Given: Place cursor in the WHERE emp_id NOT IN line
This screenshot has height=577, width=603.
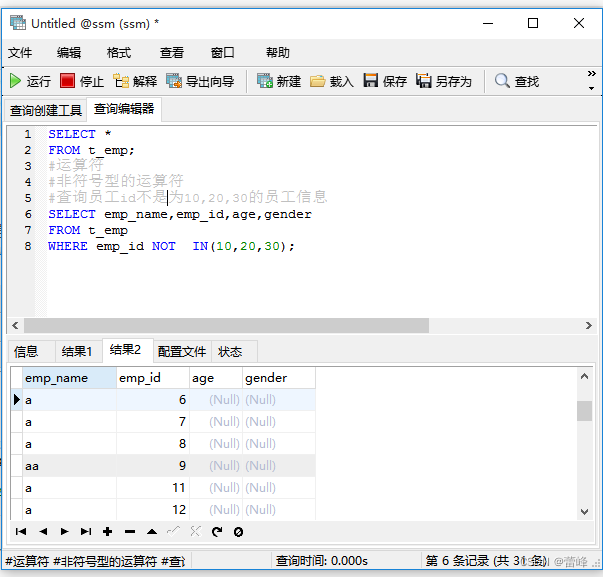Looking at the screenshot, I should [x=171, y=246].
